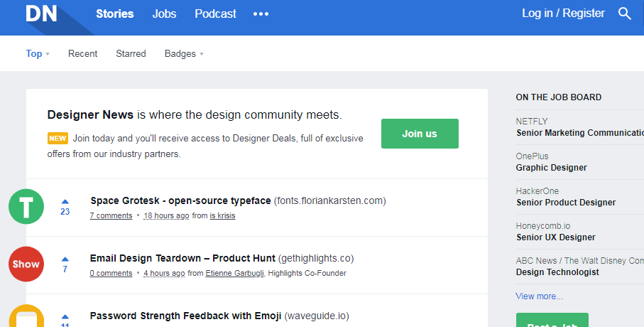Click the fonts.floriankarsten.com domain text

(x=329, y=200)
